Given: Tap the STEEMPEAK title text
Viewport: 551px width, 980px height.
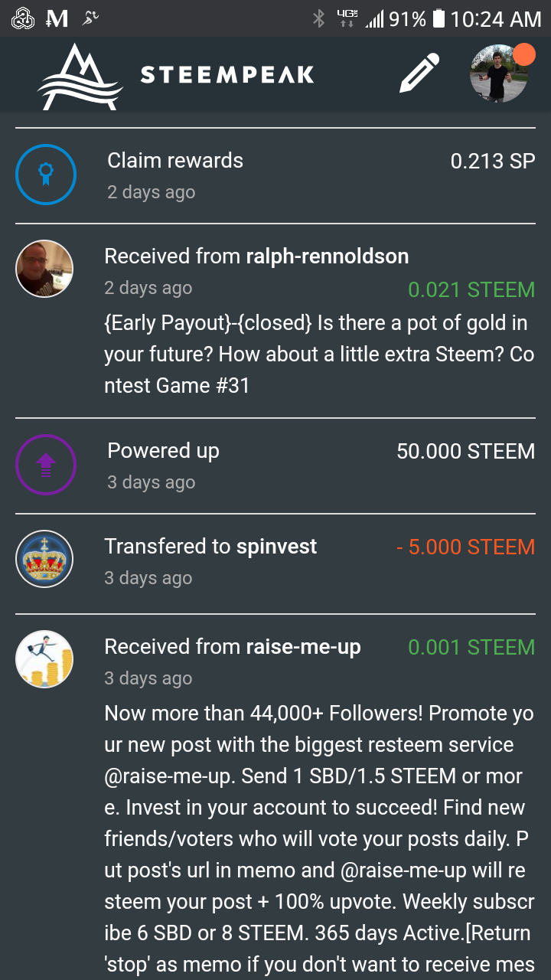Looking at the screenshot, I should (x=227, y=75).
